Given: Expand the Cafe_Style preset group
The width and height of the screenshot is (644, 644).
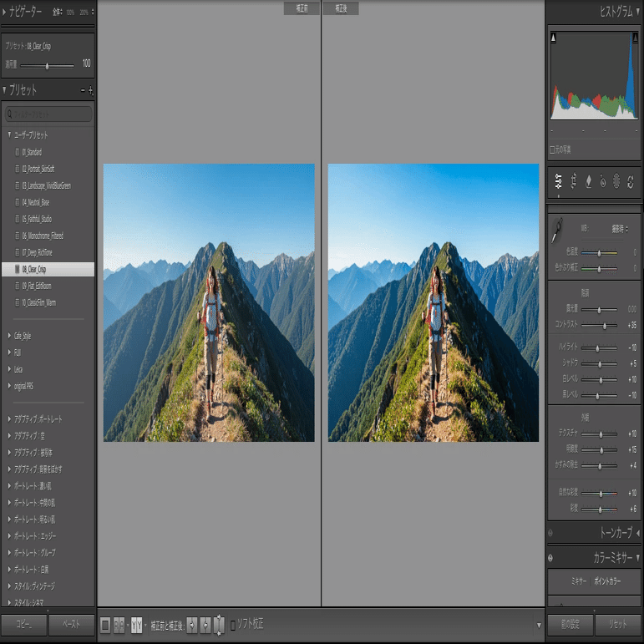Looking at the screenshot, I should point(9,336).
